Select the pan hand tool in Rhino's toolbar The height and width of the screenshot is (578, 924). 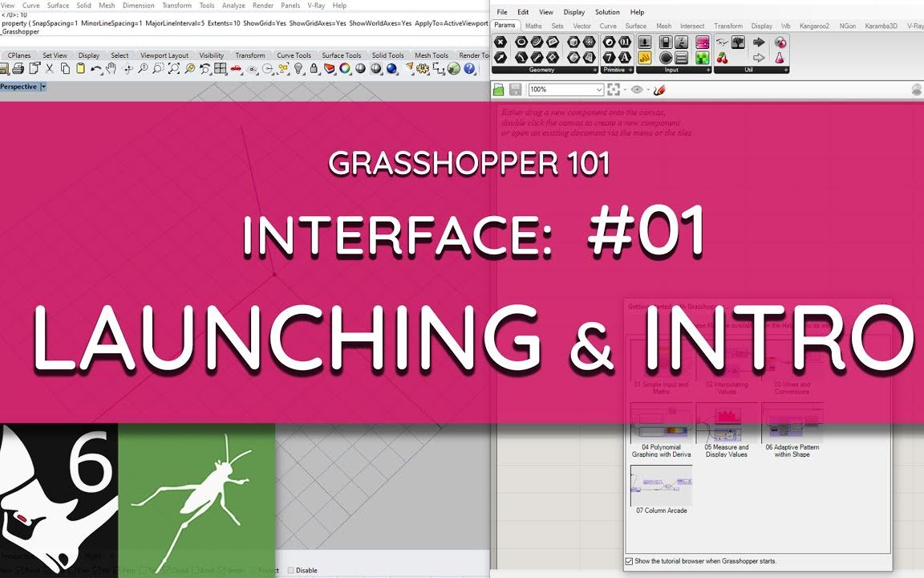coord(111,67)
